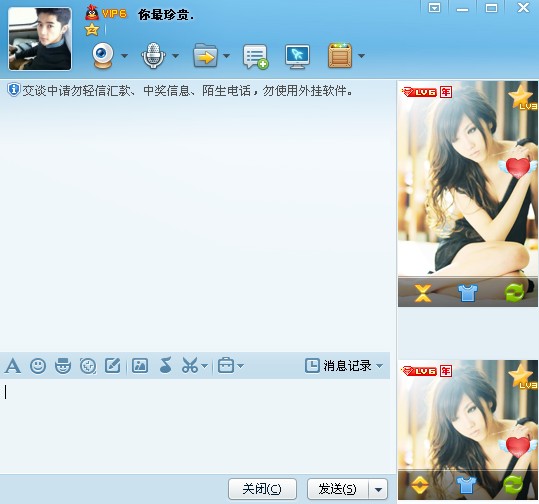Expand screenshot options dropdown arrow

205,366
